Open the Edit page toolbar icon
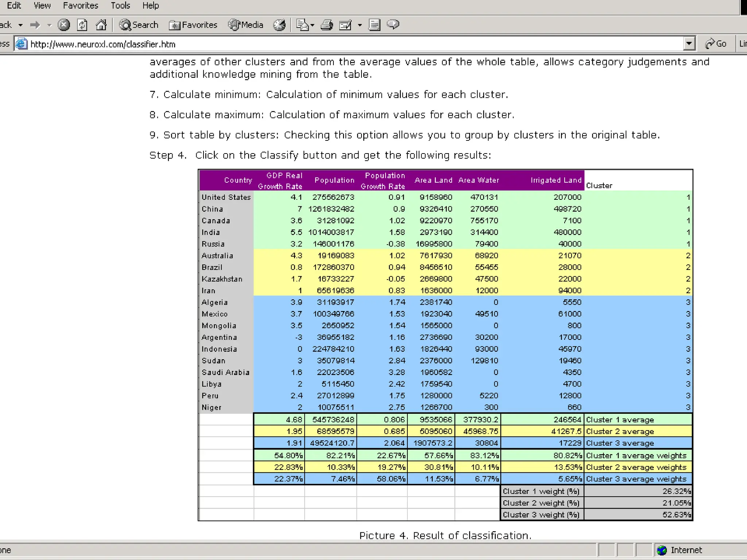This screenshot has height=560, width=747. coord(345,25)
